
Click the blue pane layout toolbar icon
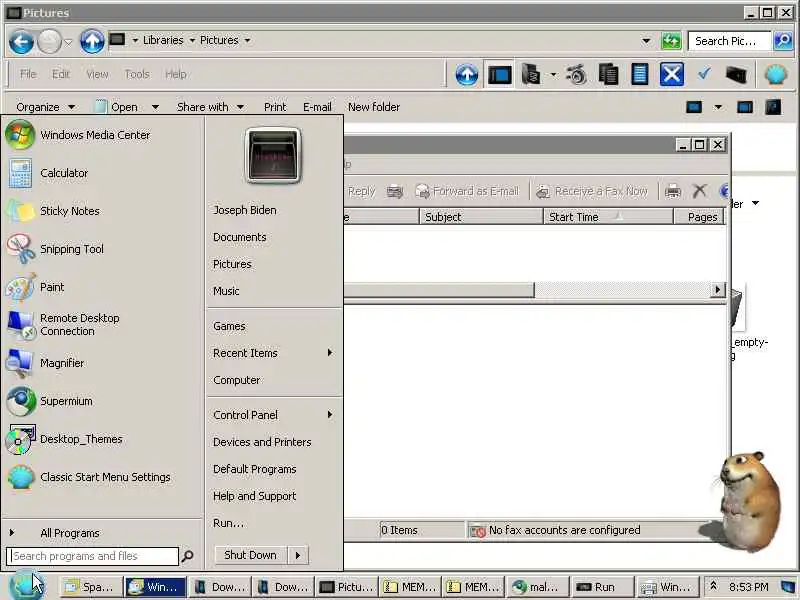point(499,75)
